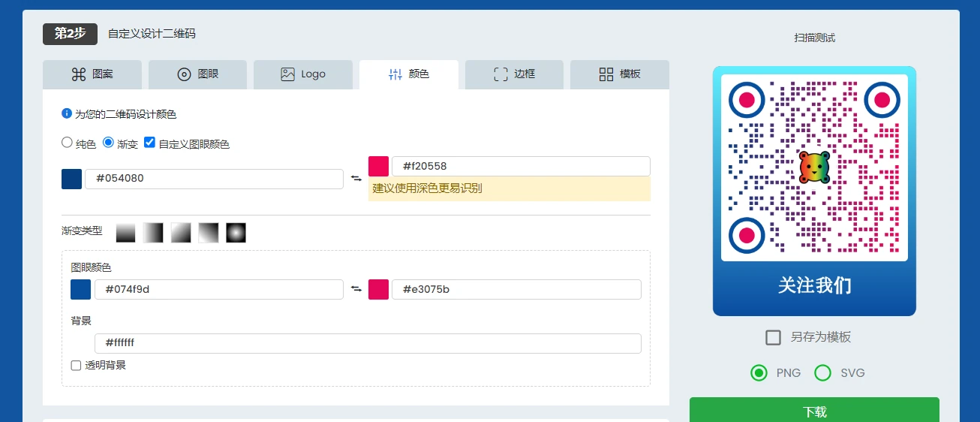The image size is (980, 422).
Task: Choose reverse diagonal gradient fourth icon
Action: click(x=208, y=233)
